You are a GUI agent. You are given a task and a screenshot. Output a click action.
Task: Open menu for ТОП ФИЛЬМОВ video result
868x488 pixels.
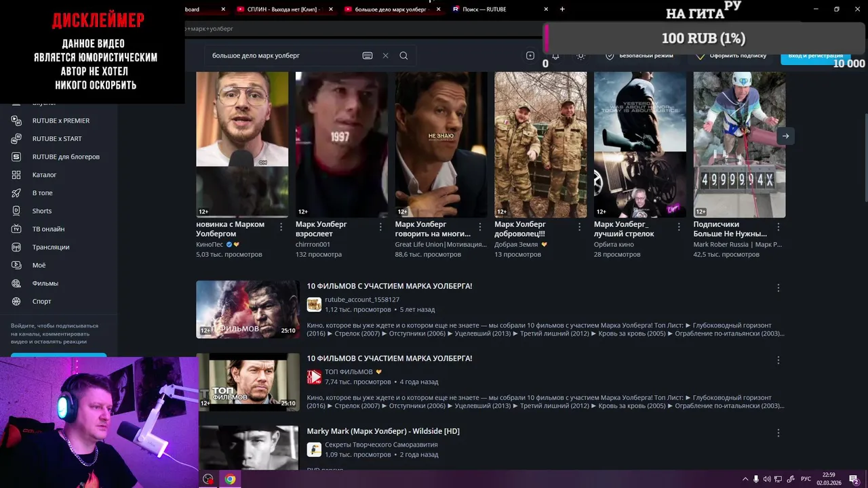pyautogui.click(x=778, y=360)
